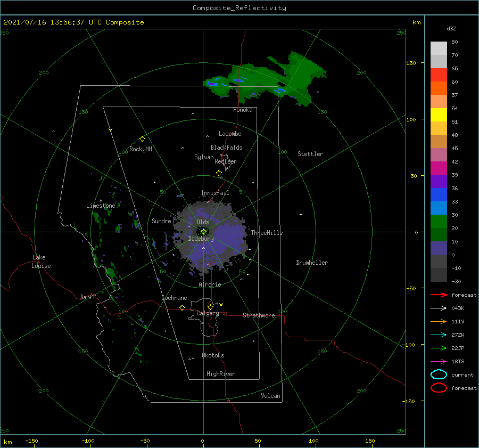Screen dimensions: 479x448
Task: Click the yellow diamond marker below RedDeer
Action: point(219,173)
